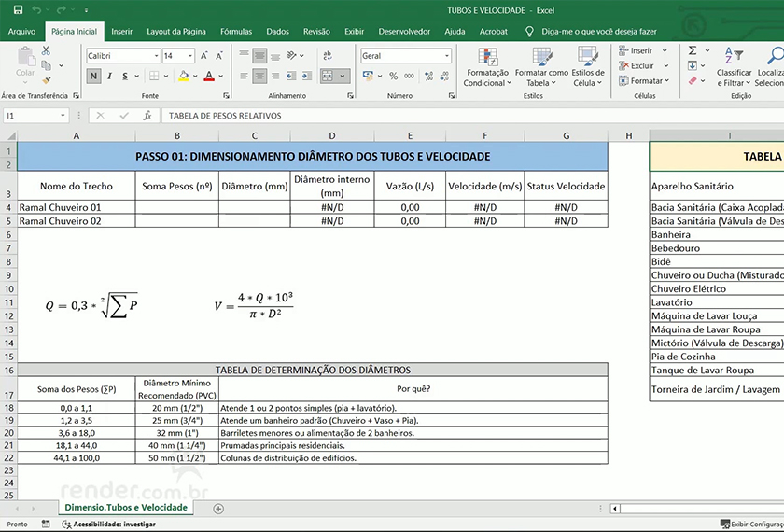Click the wrap text icon
The width and height of the screenshot is (784, 532).
(x=328, y=56)
